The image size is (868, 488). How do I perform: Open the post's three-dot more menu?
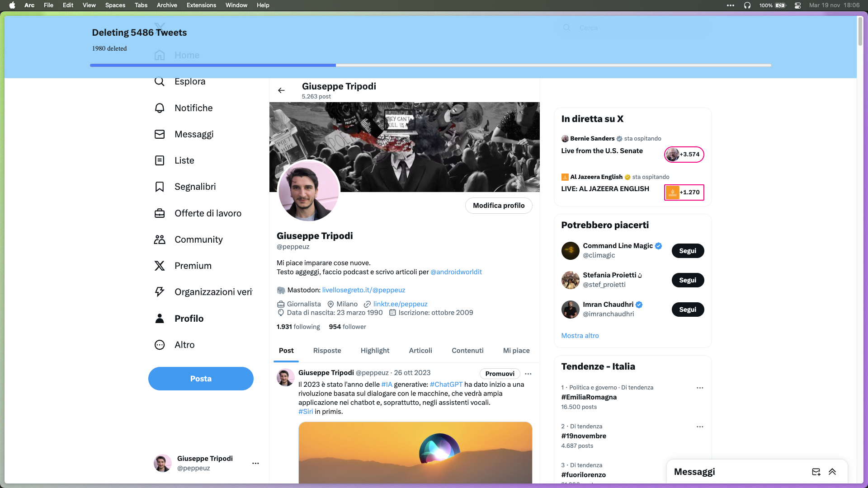click(x=528, y=374)
